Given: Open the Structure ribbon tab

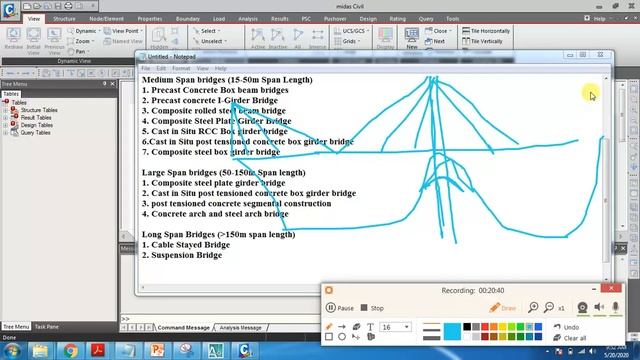Looking at the screenshot, I should (x=64, y=19).
